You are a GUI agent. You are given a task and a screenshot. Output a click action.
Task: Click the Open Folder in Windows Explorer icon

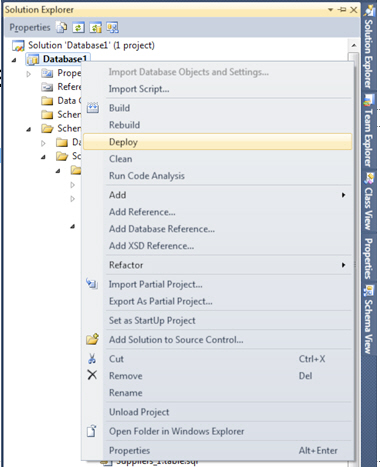point(91,431)
